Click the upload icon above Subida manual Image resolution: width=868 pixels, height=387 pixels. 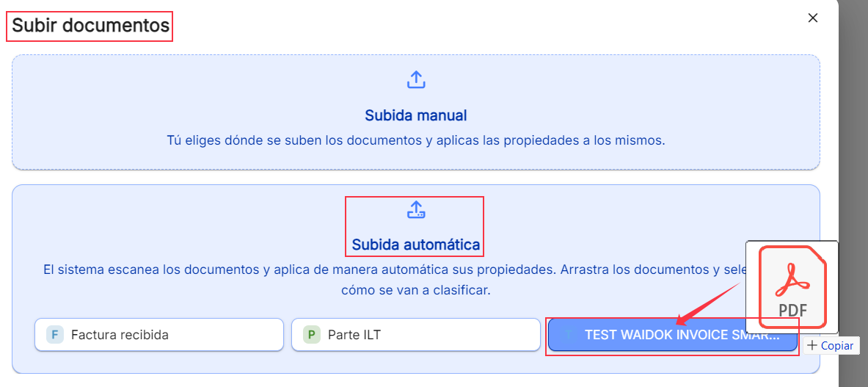(x=416, y=80)
